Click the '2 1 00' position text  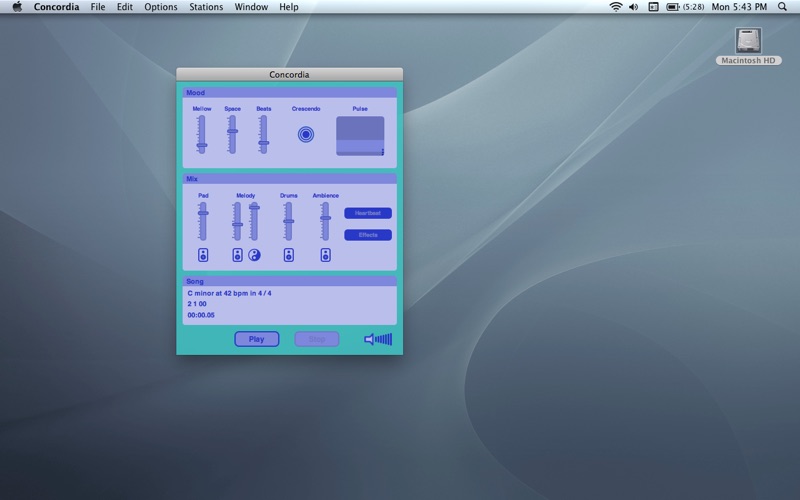[197, 304]
